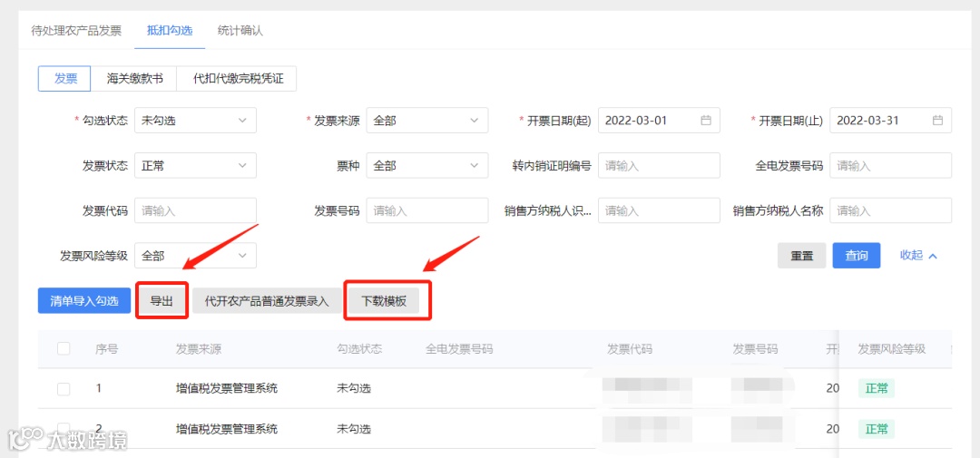Click the 清单导入勾选 button

click(x=84, y=300)
